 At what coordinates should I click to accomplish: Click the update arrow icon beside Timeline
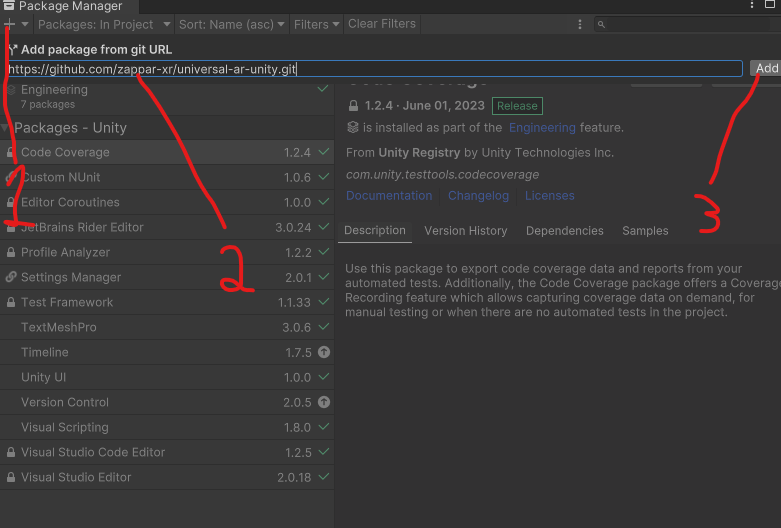(323, 353)
